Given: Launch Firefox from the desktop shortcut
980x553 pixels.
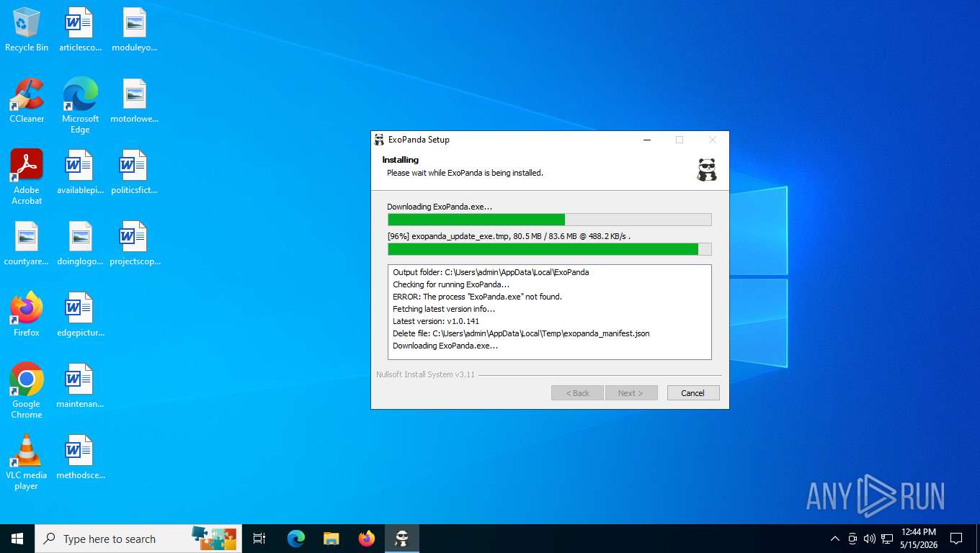Looking at the screenshot, I should pos(27,315).
